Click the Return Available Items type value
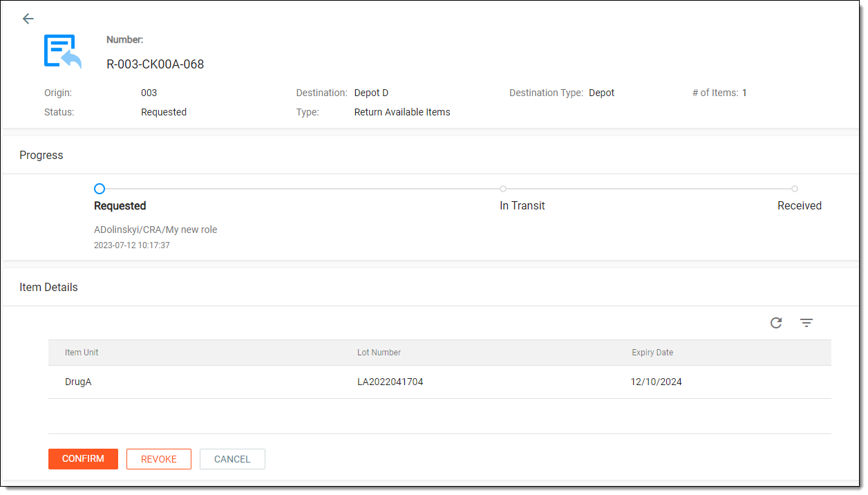The width and height of the screenshot is (868, 495). (402, 112)
